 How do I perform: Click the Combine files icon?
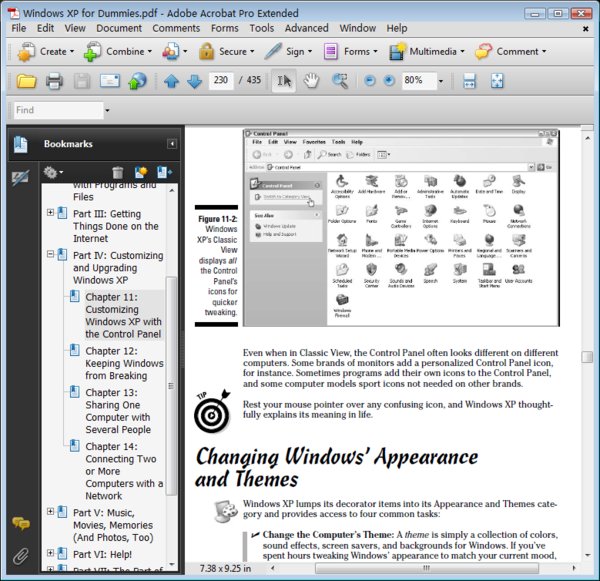92,52
